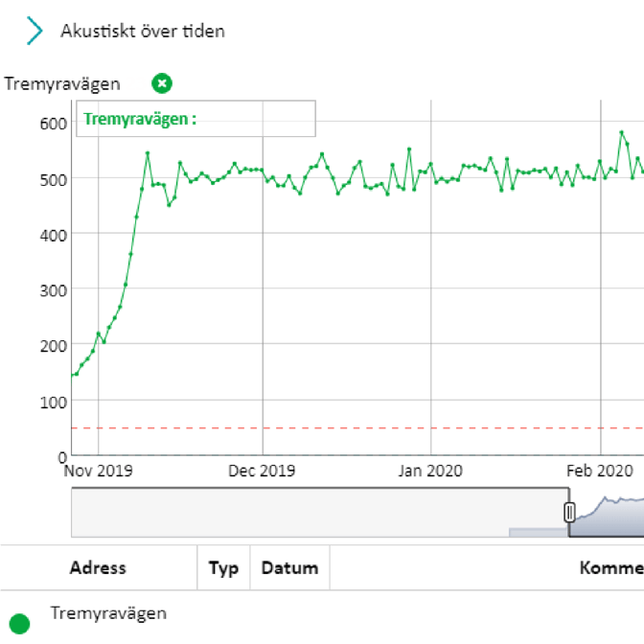644x644 pixels.
Task: Click the Tremyravägen tooltip box in chart
Action: [x=195, y=120]
